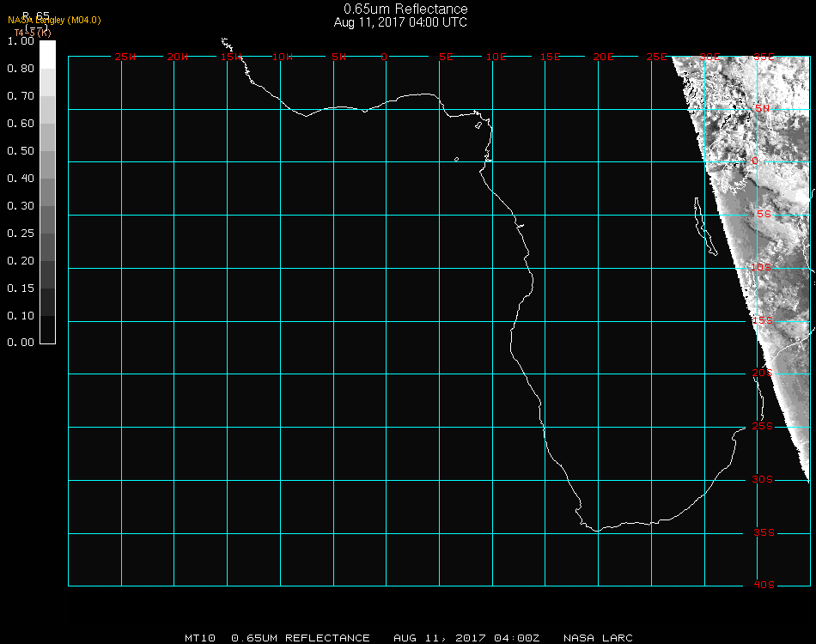Click the 0.30 colorbar value

(21, 206)
